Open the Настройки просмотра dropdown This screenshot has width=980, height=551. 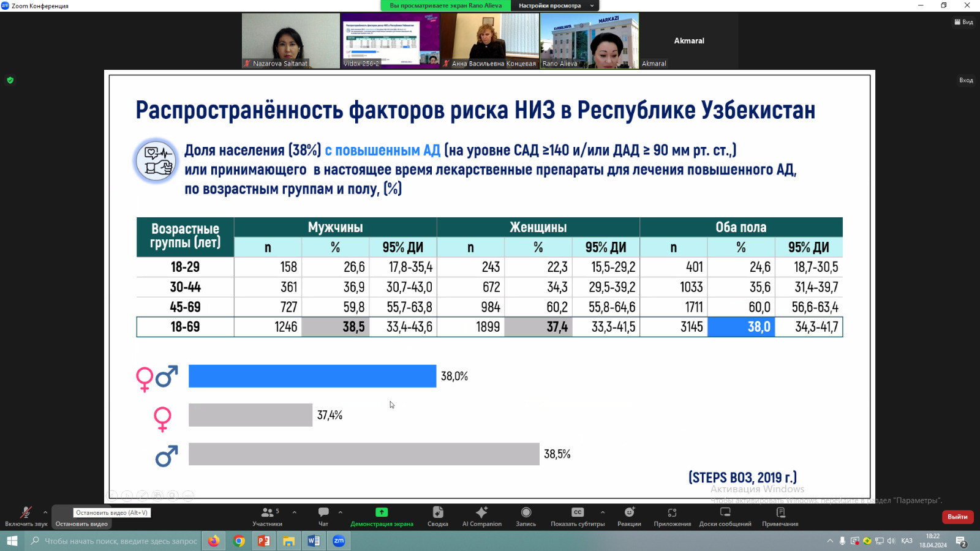[556, 6]
